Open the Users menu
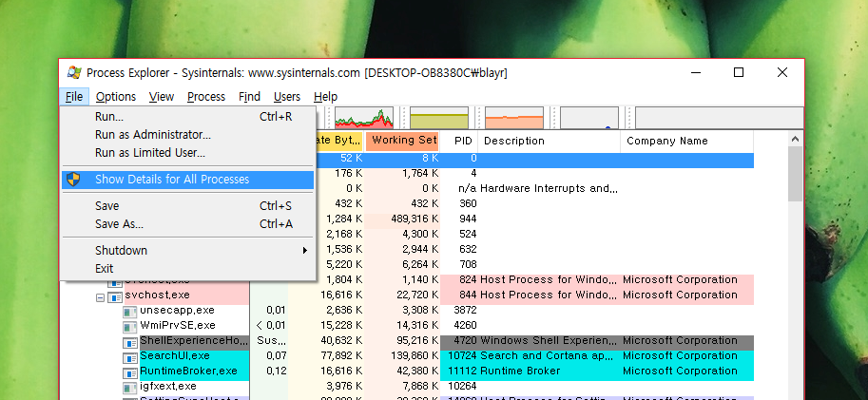The width and height of the screenshot is (868, 400). pos(287,97)
